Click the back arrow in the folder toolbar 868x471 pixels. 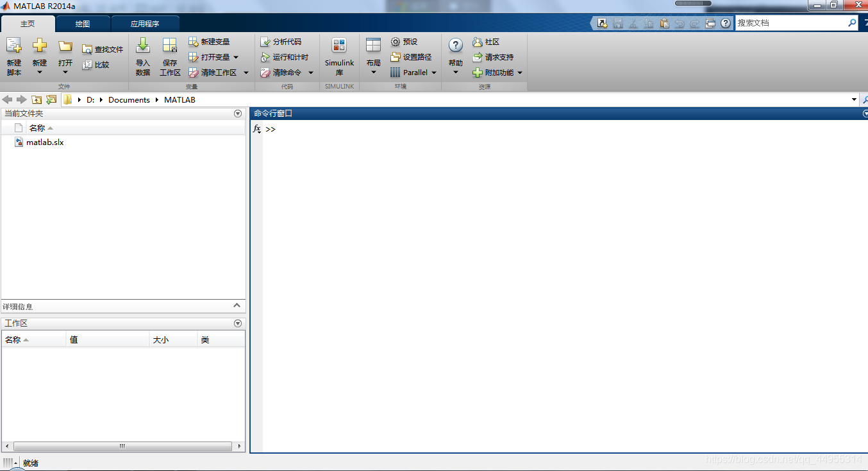(x=8, y=99)
